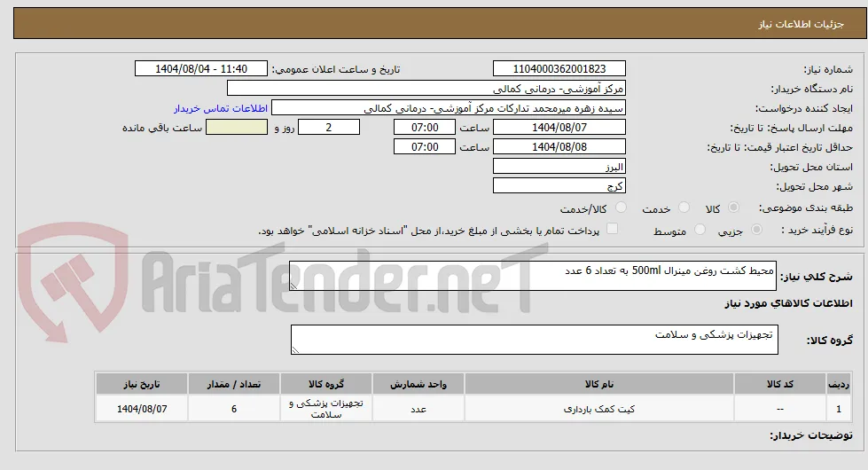868x470 pixels.
Task: Click the response deadline time 07:00 field
Action: 425,128
